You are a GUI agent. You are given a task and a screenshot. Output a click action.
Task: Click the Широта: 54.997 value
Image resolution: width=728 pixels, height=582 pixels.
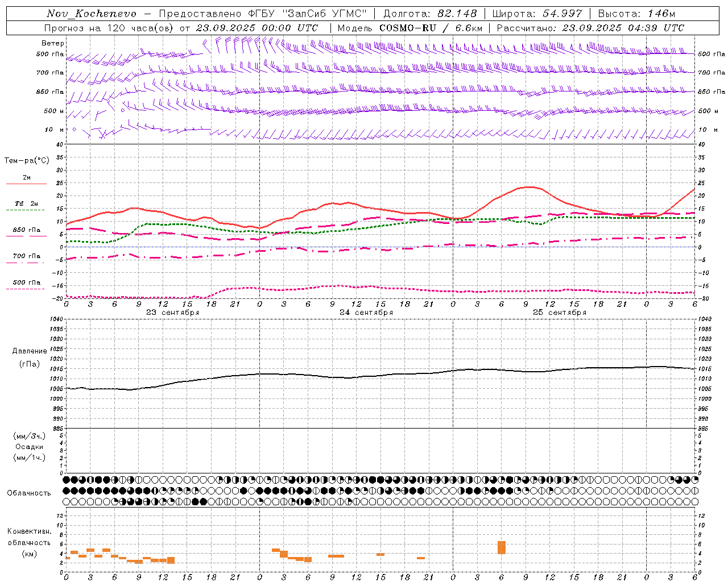click(537, 14)
